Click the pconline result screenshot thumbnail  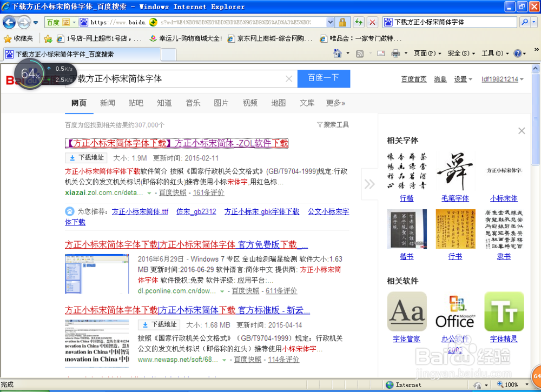click(x=97, y=274)
